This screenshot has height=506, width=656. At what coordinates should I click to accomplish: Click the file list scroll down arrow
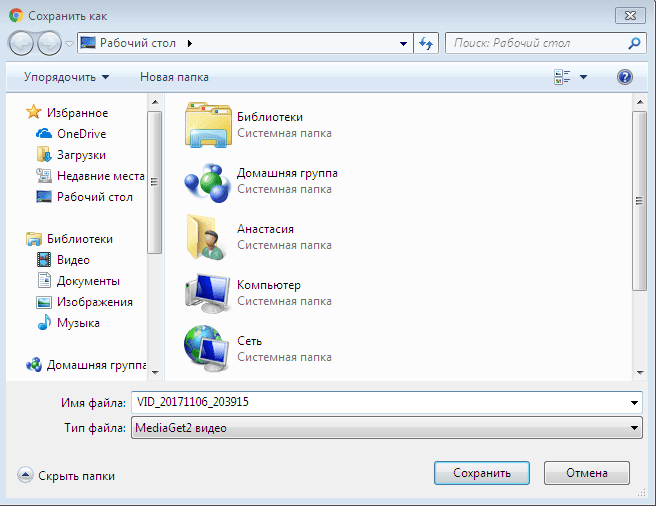coord(640,372)
